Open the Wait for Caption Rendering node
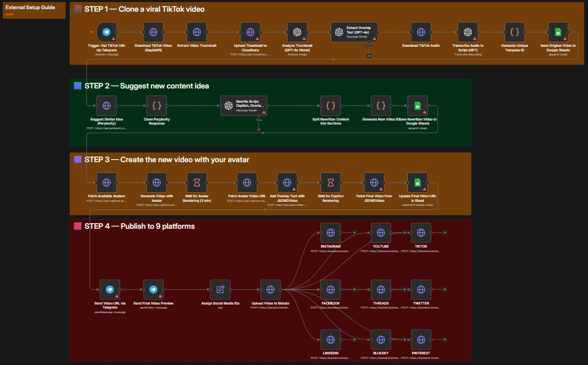 pos(331,182)
